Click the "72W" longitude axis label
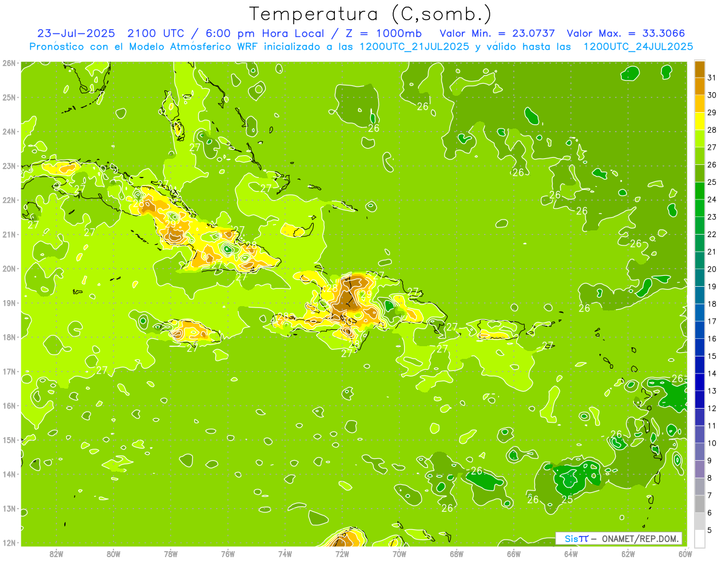The width and height of the screenshot is (728, 562). pyautogui.click(x=342, y=554)
